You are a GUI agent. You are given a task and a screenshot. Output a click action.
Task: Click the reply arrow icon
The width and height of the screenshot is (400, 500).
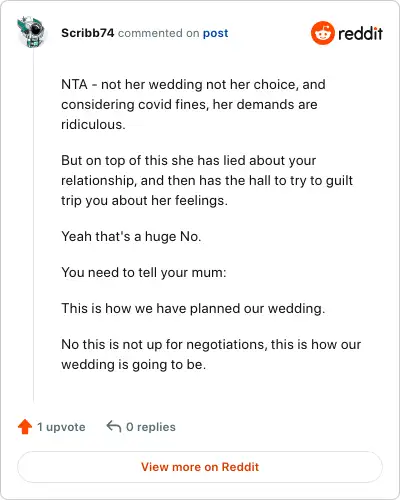tap(114, 426)
